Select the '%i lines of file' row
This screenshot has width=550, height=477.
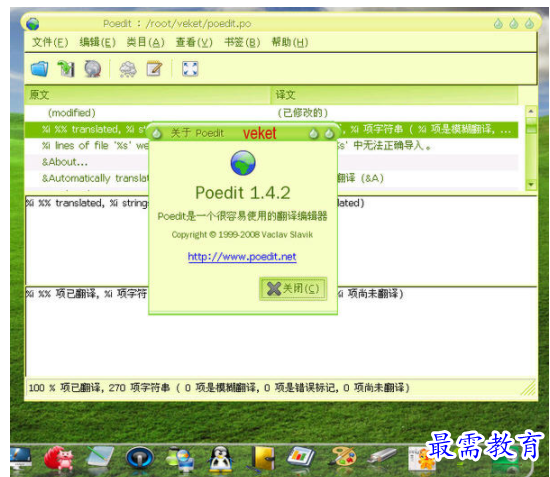[87, 146]
